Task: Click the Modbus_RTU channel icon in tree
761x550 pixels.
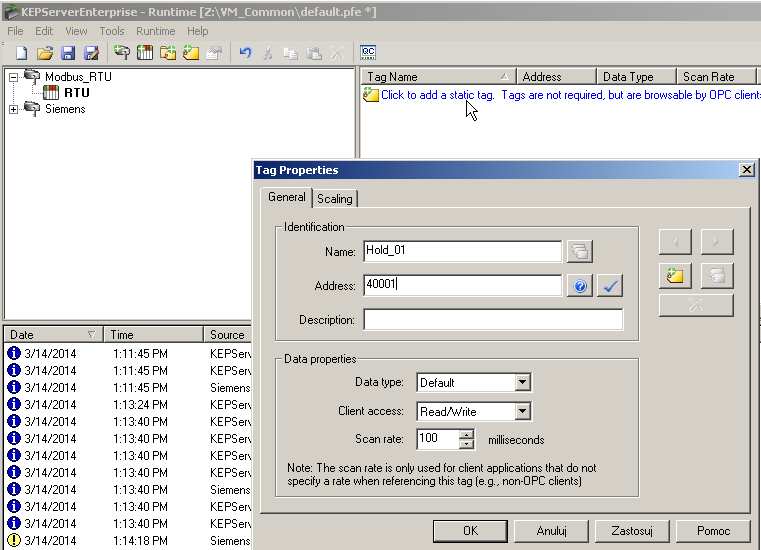Action: (x=32, y=77)
